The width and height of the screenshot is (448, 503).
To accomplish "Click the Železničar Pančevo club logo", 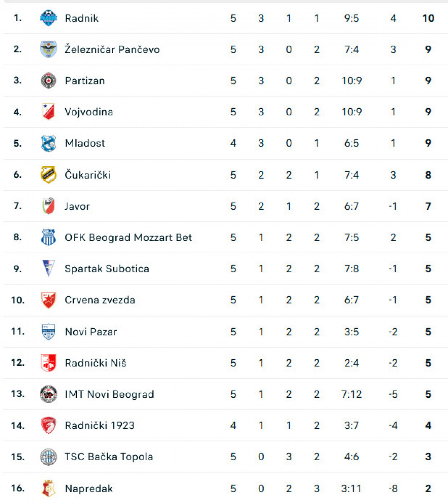I will click(x=48, y=49).
